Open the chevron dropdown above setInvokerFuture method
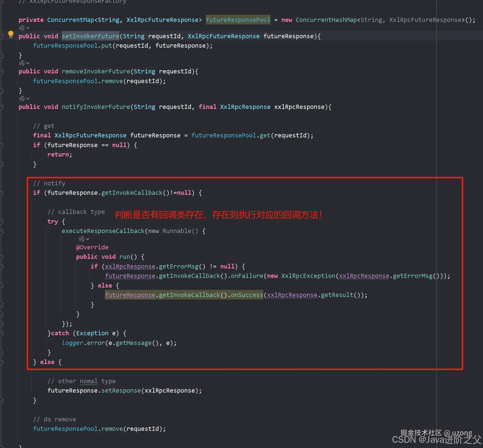The width and height of the screenshot is (483, 448). coord(28,28)
